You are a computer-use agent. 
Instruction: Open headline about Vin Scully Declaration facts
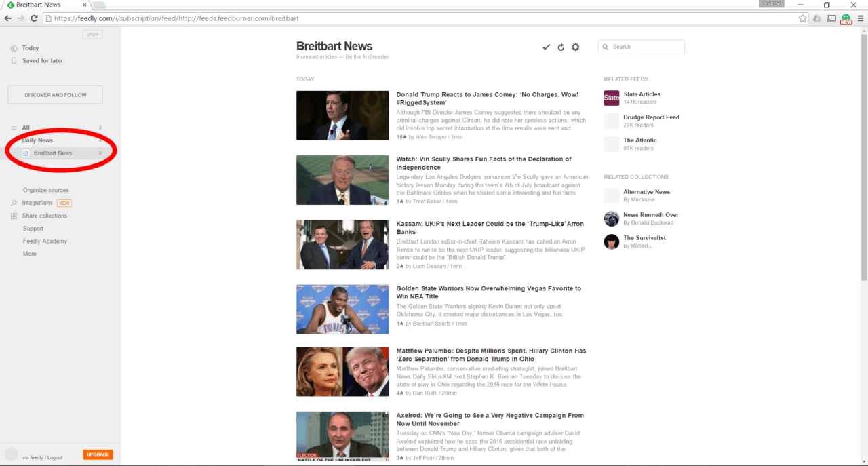484,163
